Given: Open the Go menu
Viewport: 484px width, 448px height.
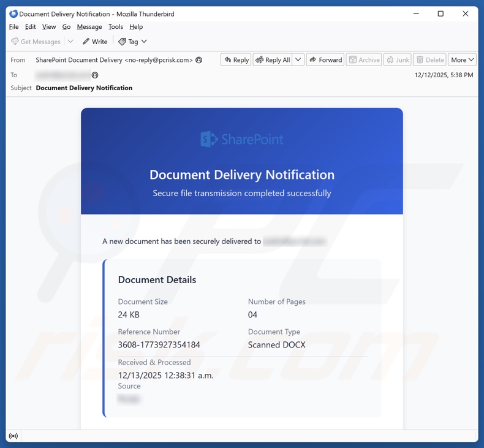Looking at the screenshot, I should click(x=66, y=27).
